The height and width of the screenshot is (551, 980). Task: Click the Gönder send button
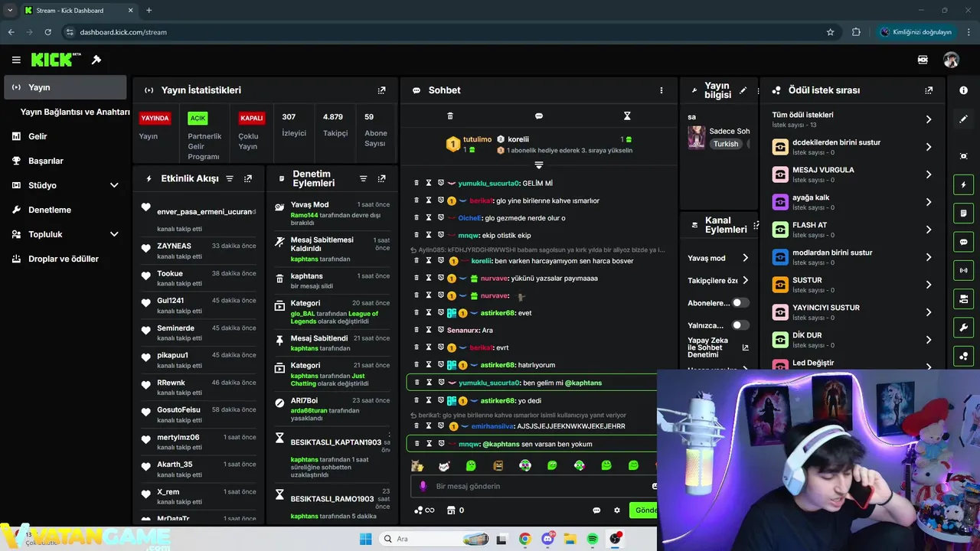click(643, 510)
